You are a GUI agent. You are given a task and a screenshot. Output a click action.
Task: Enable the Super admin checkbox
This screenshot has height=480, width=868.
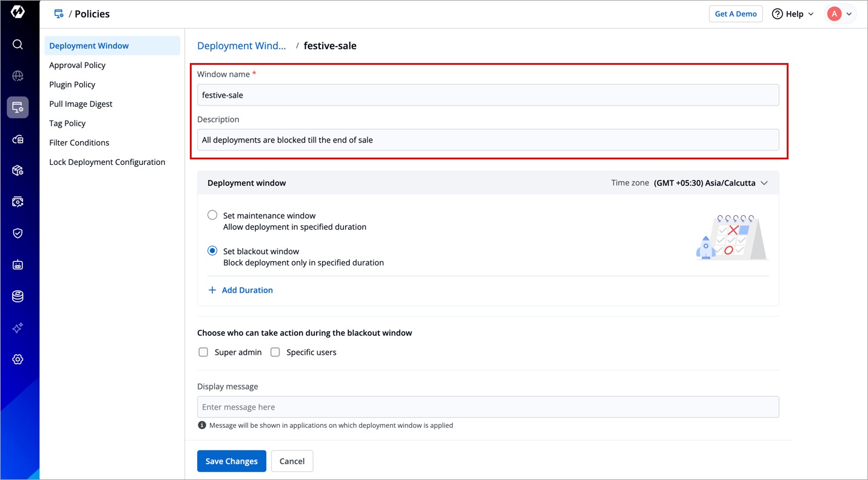click(x=204, y=352)
